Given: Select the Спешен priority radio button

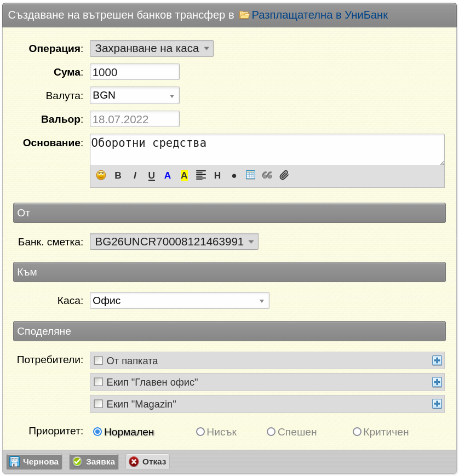Looking at the screenshot, I should (271, 432).
